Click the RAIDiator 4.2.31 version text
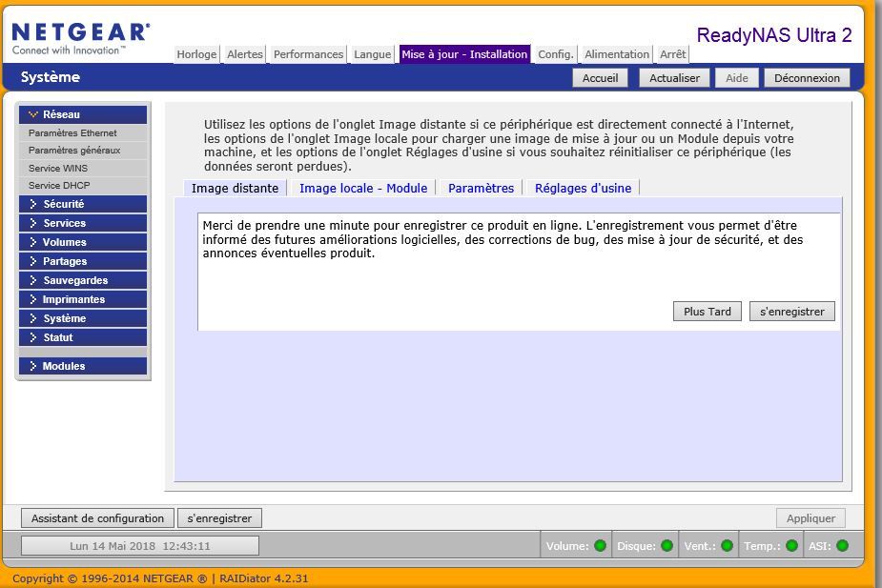The image size is (882, 588). [264, 578]
